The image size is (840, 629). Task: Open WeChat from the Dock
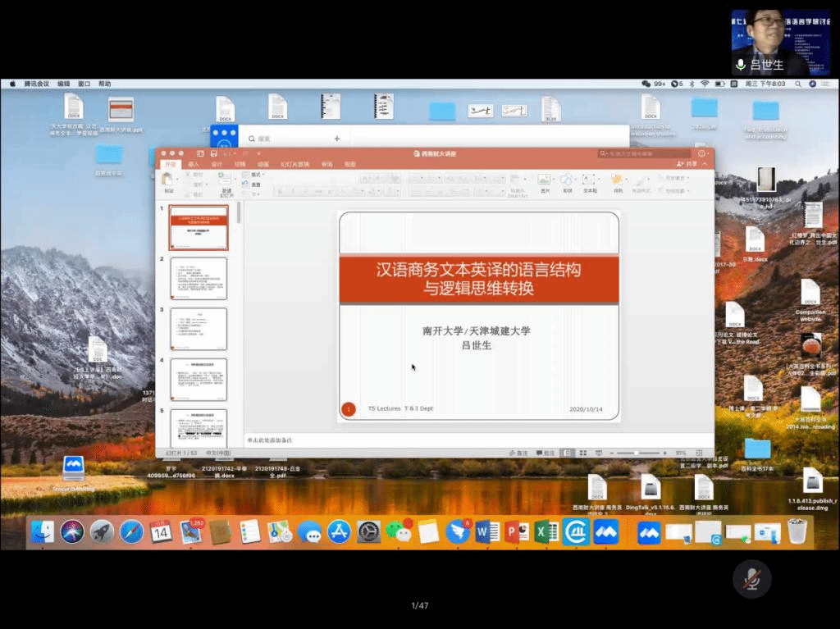coord(399,531)
